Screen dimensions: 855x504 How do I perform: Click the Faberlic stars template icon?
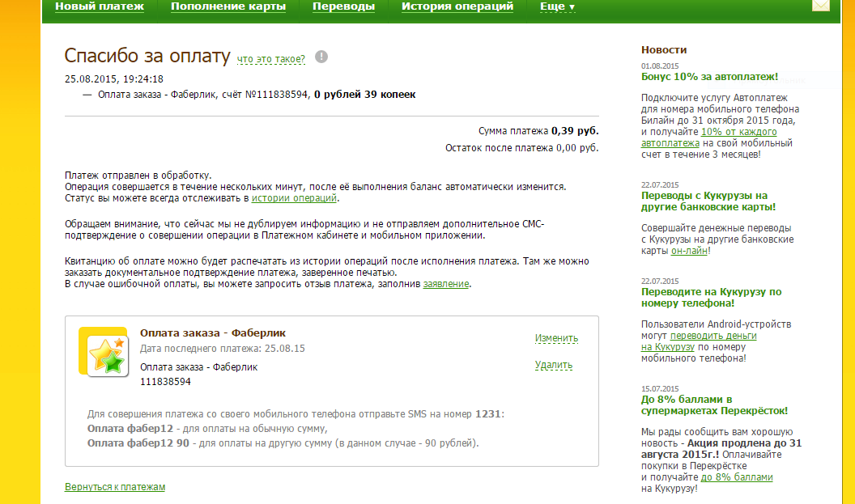[104, 352]
